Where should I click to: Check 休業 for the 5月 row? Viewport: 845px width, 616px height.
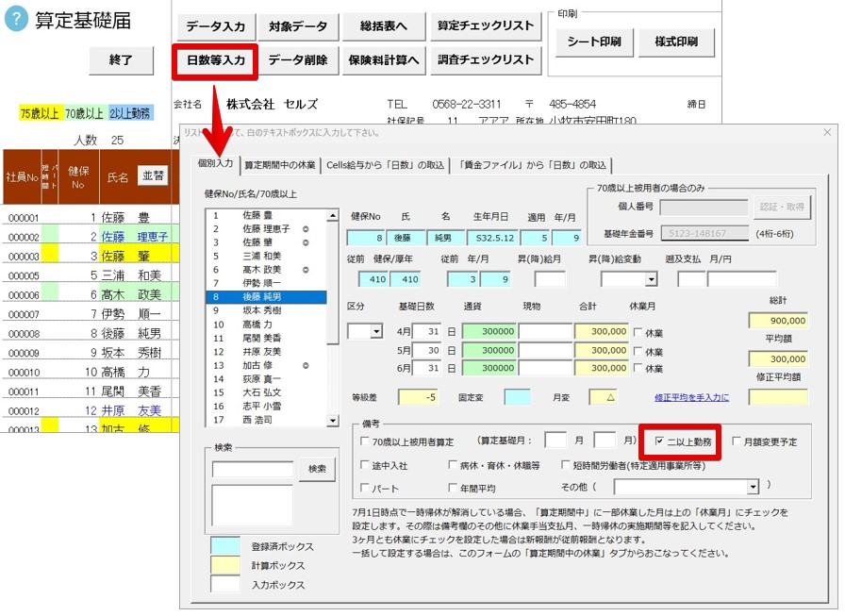coord(638,351)
